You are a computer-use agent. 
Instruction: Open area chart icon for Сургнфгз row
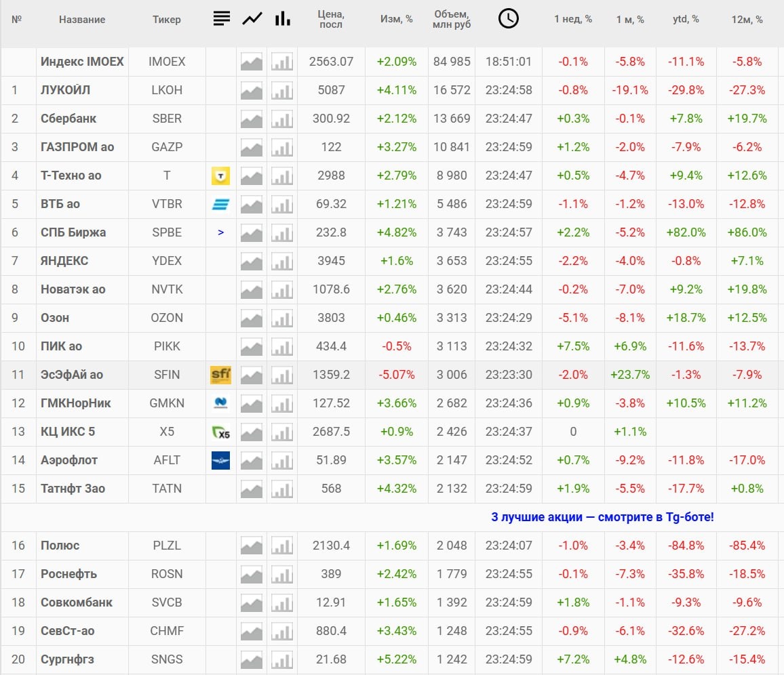(x=252, y=661)
